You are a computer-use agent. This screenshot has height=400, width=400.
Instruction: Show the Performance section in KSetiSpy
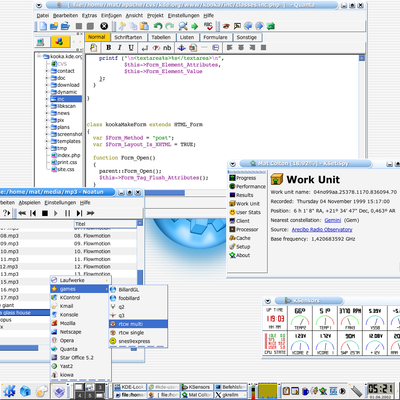coord(247,187)
